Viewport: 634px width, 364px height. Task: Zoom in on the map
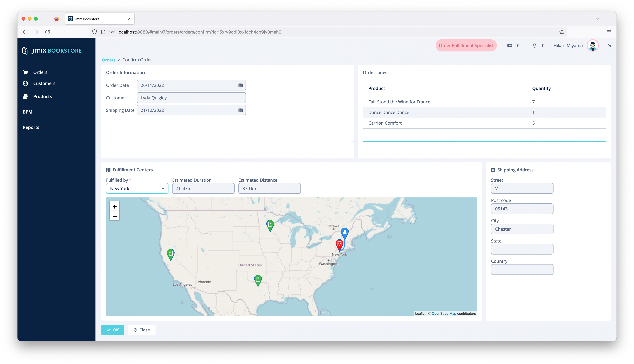tap(115, 206)
